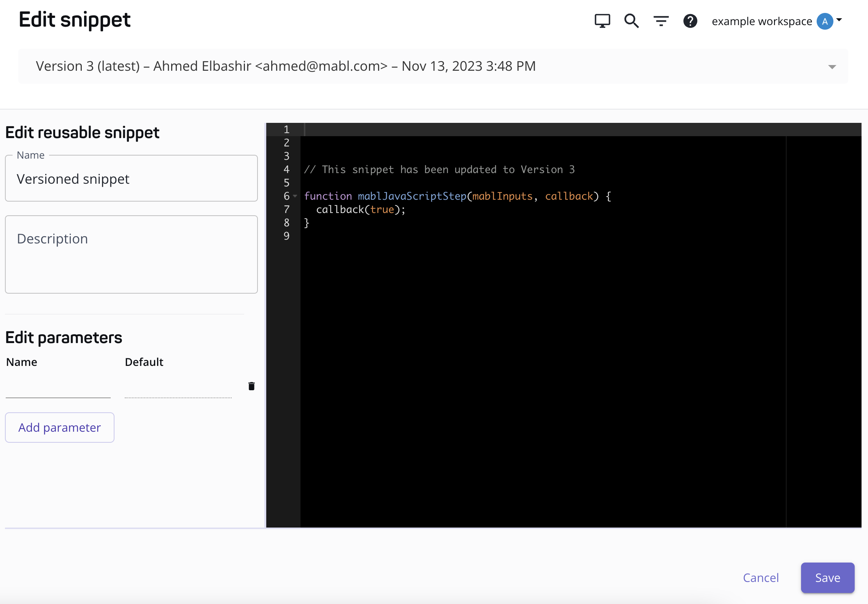Collapse function block at line 6
868x604 pixels.
tap(295, 196)
